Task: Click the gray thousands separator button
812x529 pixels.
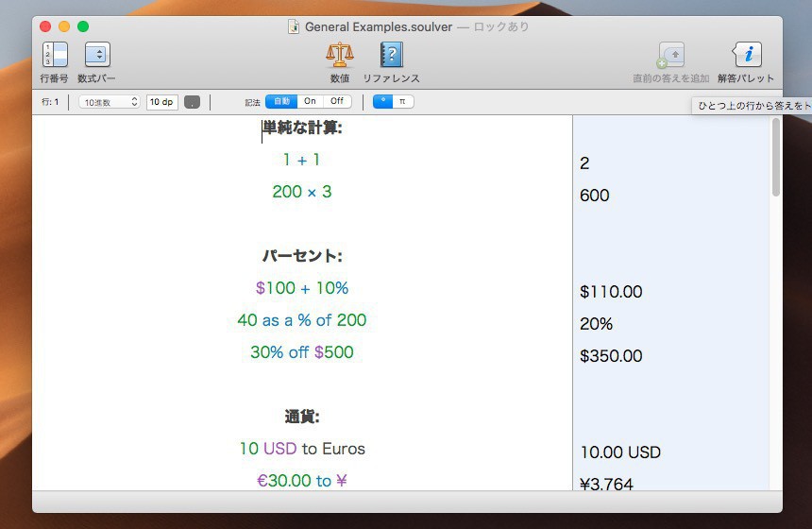Action: click(x=192, y=102)
